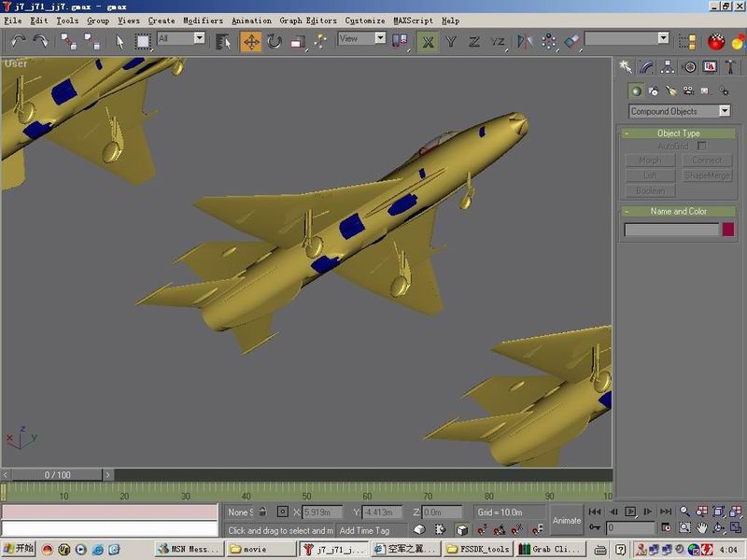Open the Graph Editors menu
The image size is (747, 560).
(308, 21)
